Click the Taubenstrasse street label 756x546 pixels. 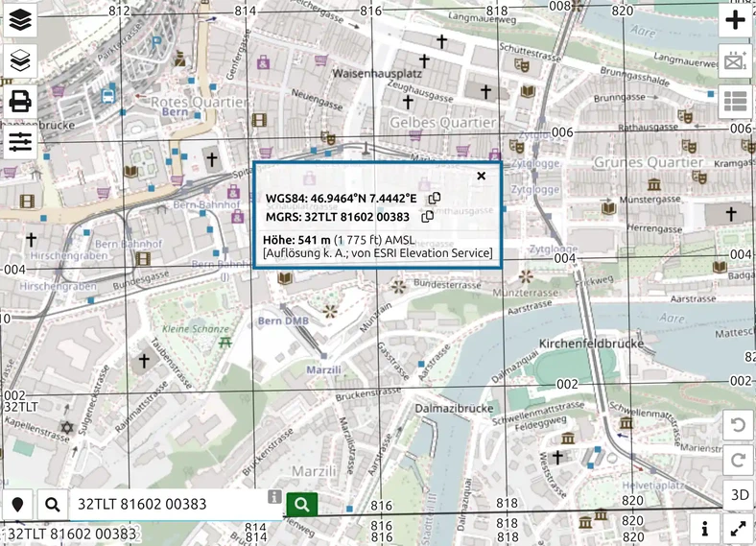[172, 363]
